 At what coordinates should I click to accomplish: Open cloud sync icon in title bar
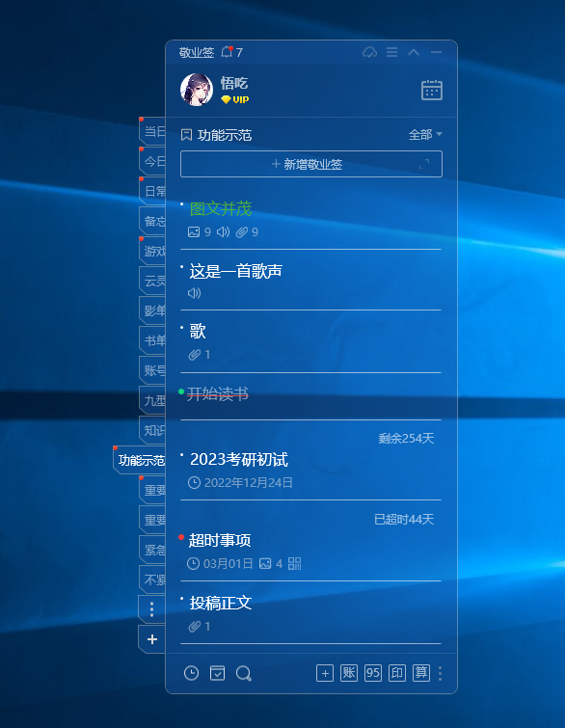tap(369, 52)
